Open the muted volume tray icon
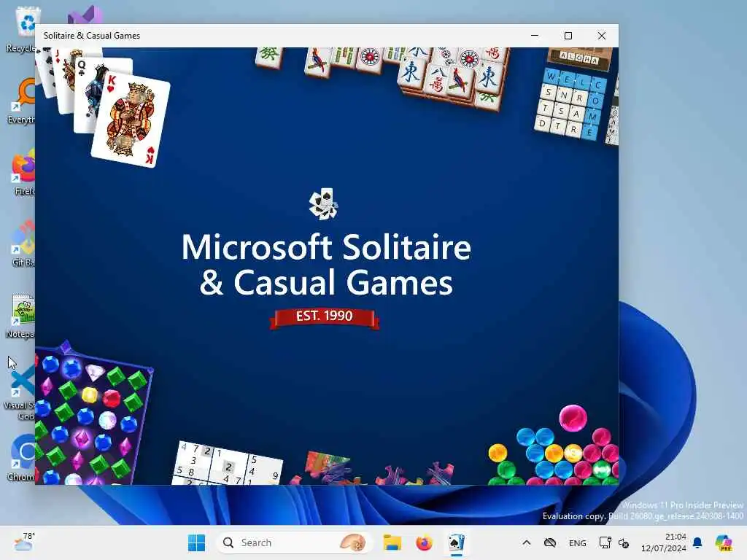This screenshot has height=560, width=747. pos(624,542)
